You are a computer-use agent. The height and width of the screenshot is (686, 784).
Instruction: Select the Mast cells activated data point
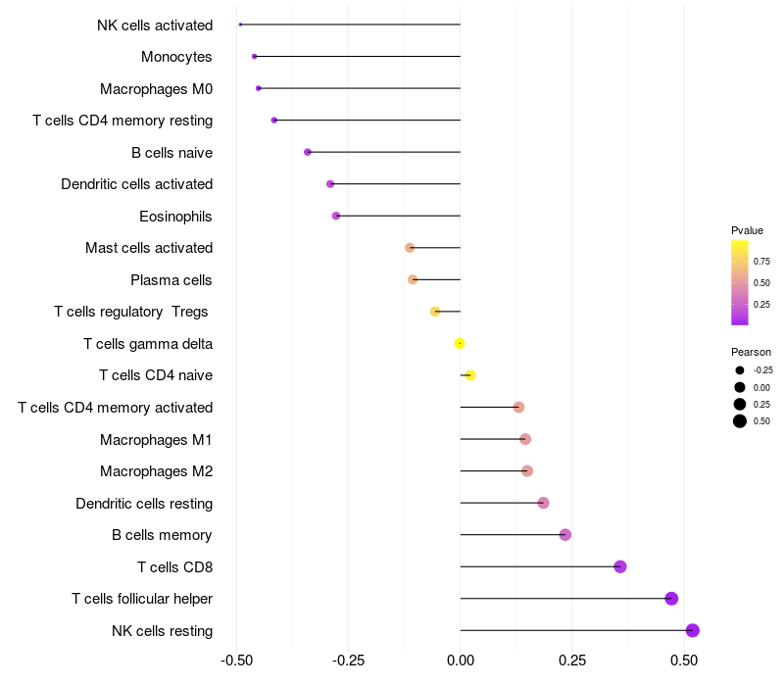coord(410,248)
